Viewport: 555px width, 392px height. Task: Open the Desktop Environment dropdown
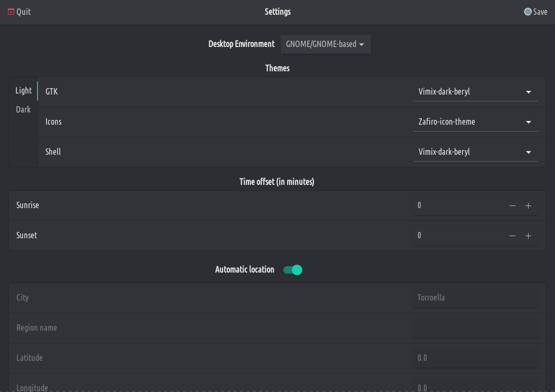(x=326, y=44)
